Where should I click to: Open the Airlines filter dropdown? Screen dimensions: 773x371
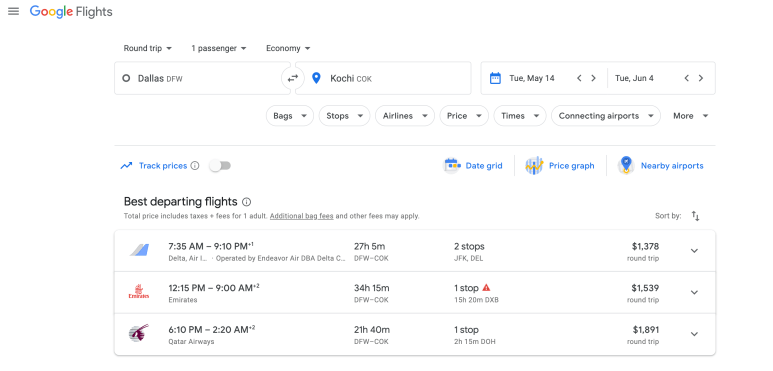[x=405, y=116]
